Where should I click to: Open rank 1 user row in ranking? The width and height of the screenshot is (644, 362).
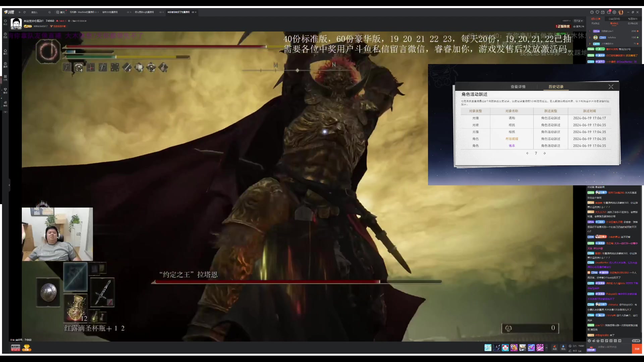point(614,31)
